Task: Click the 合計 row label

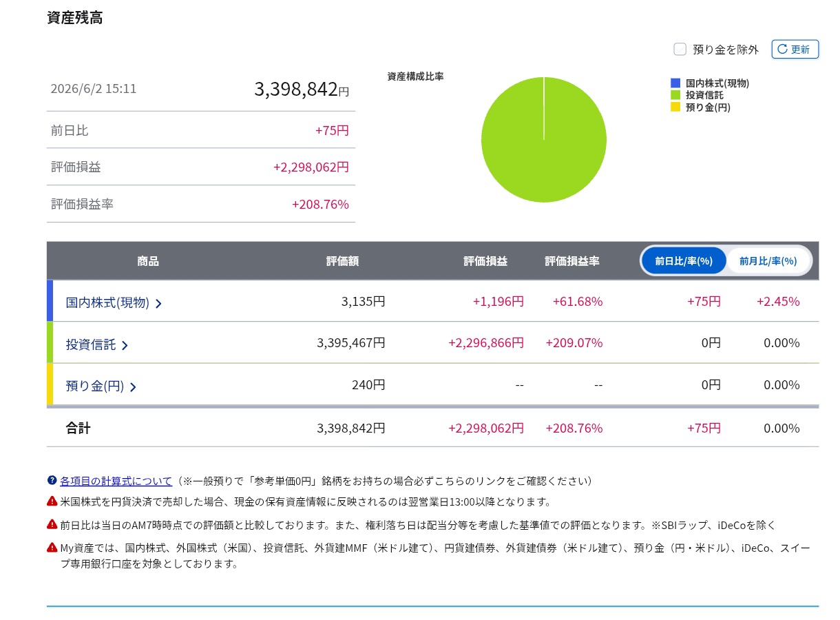Action: click(x=78, y=428)
